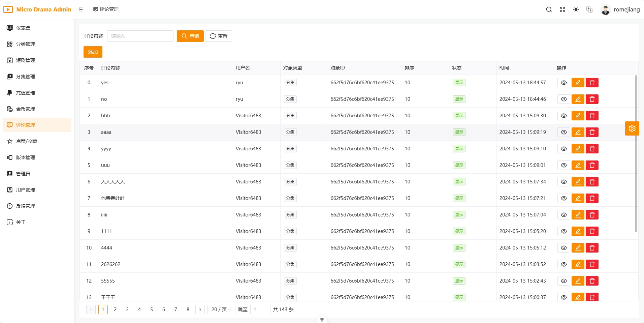
Task: Open the floating orange settings gear
Action: coord(632,128)
